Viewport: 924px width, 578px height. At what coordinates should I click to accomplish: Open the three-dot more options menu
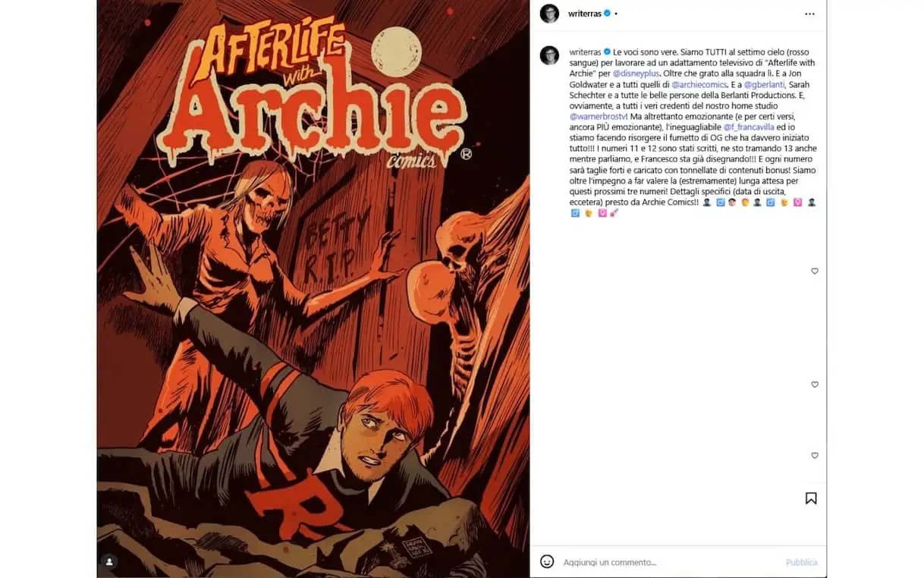click(x=809, y=14)
